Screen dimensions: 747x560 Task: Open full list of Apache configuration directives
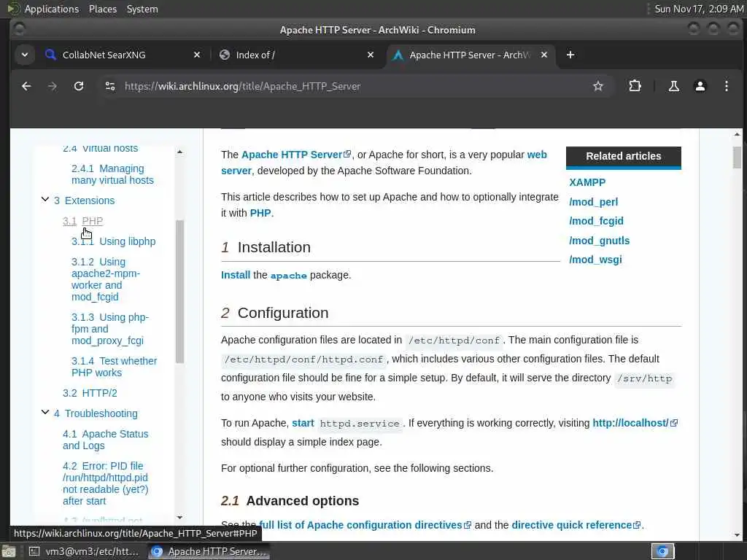[365, 525]
